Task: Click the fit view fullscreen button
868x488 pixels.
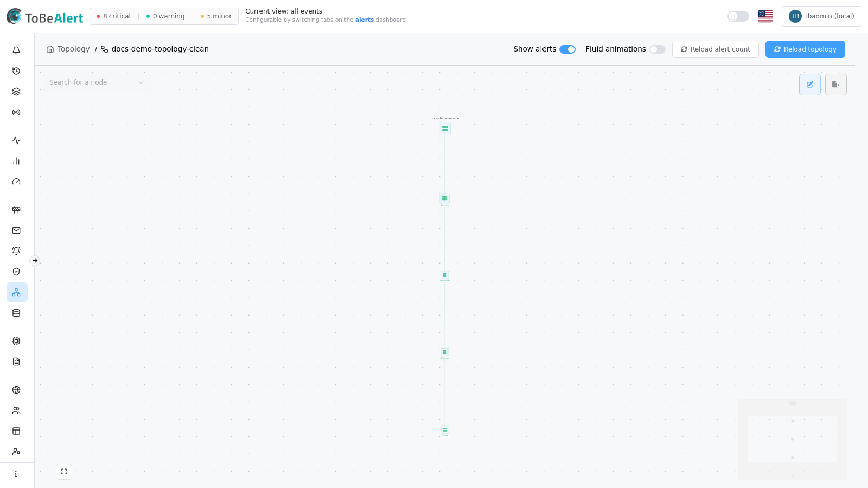Action: [x=64, y=472]
